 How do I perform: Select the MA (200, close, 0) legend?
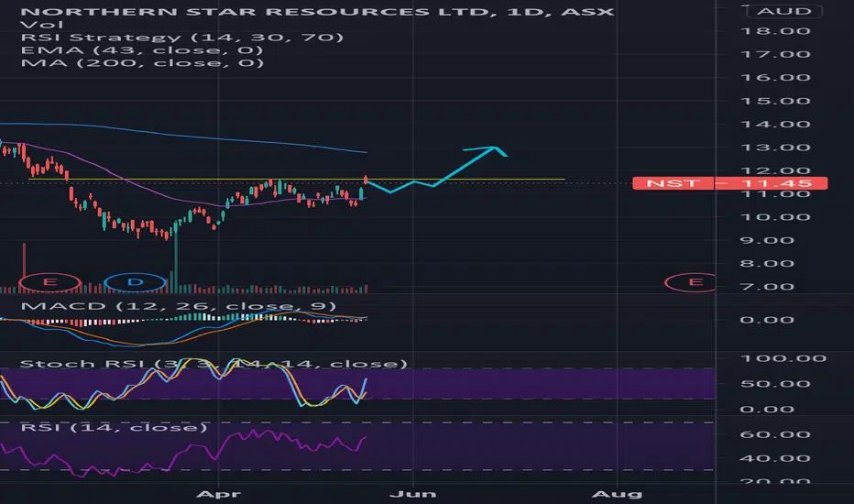[x=142, y=62]
